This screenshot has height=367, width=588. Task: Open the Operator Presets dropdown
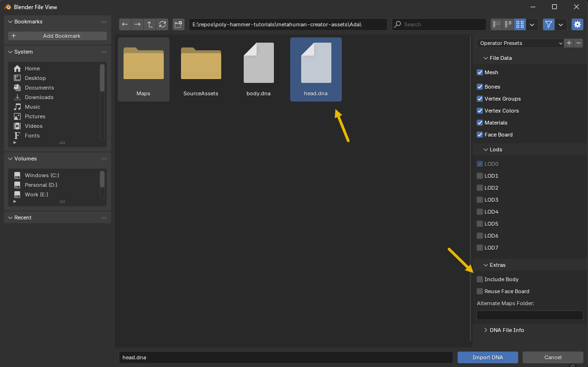click(x=520, y=43)
